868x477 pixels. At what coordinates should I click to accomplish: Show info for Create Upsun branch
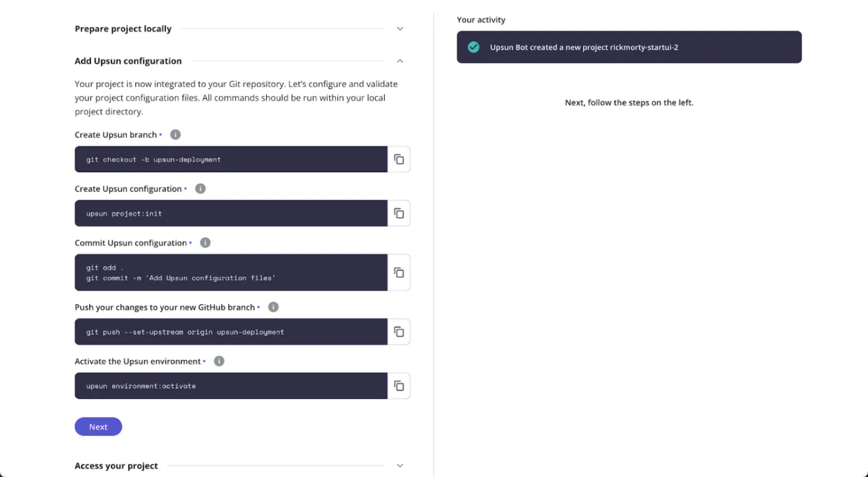point(175,135)
